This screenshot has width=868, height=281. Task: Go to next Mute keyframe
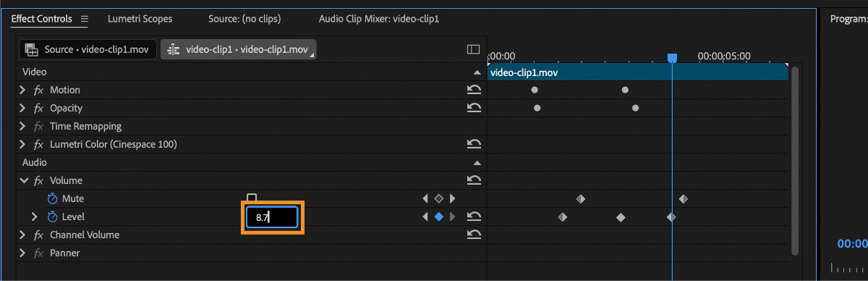(452, 198)
